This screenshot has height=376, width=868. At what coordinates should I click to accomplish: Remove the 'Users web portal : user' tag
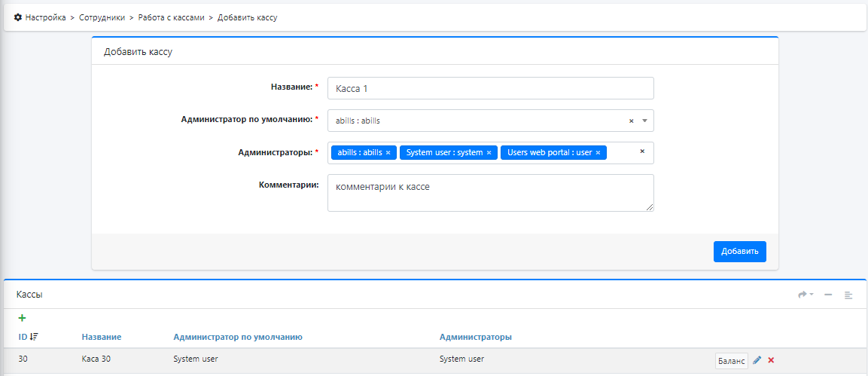pos(598,153)
